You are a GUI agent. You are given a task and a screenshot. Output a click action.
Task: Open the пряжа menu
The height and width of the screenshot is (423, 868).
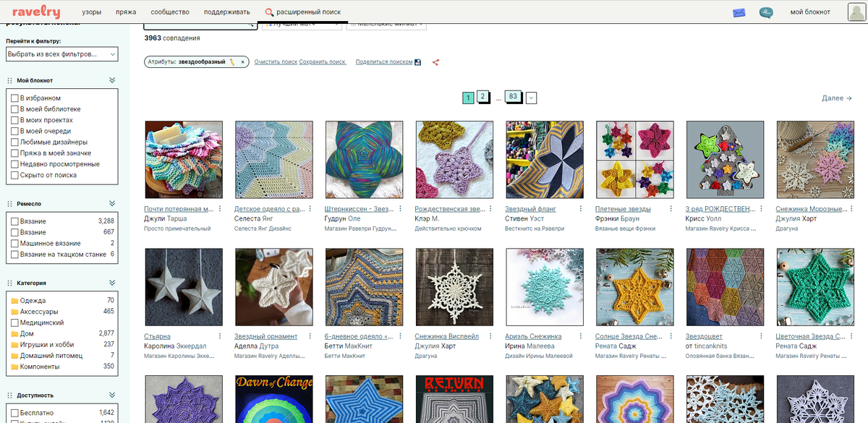coord(126,12)
